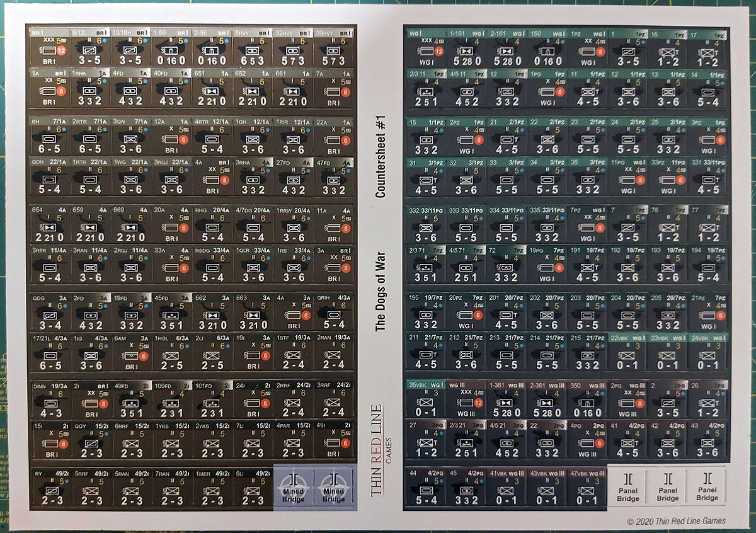Choose the 4PG brigade HQ counter
Image resolution: width=756 pixels, height=533 pixels.
(x=588, y=440)
